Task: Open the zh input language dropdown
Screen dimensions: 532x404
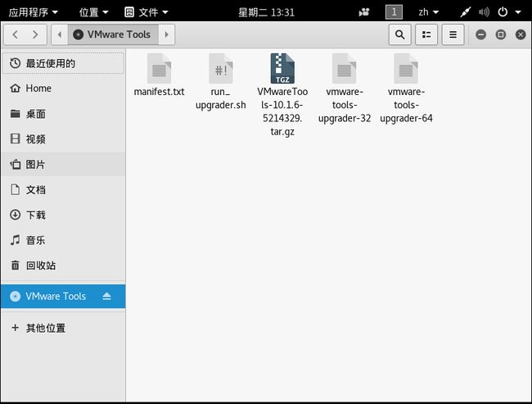Action: (x=429, y=12)
